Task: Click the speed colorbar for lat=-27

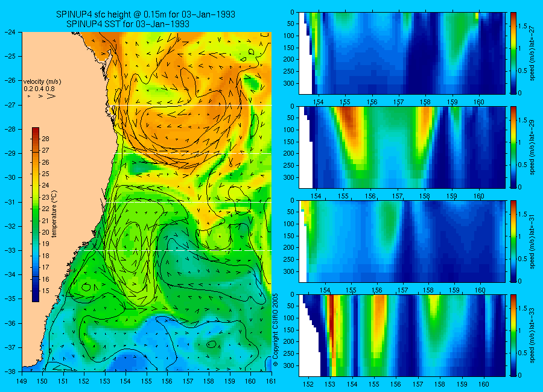Action: pos(513,53)
